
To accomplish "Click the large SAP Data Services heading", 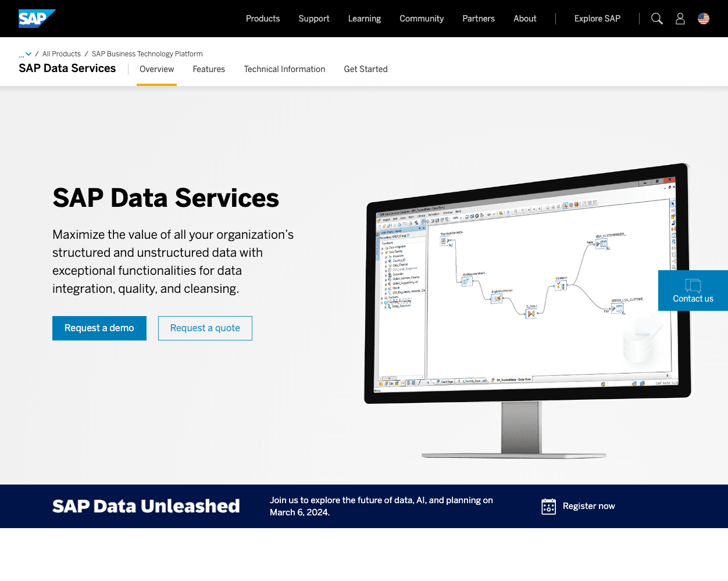I will [166, 198].
